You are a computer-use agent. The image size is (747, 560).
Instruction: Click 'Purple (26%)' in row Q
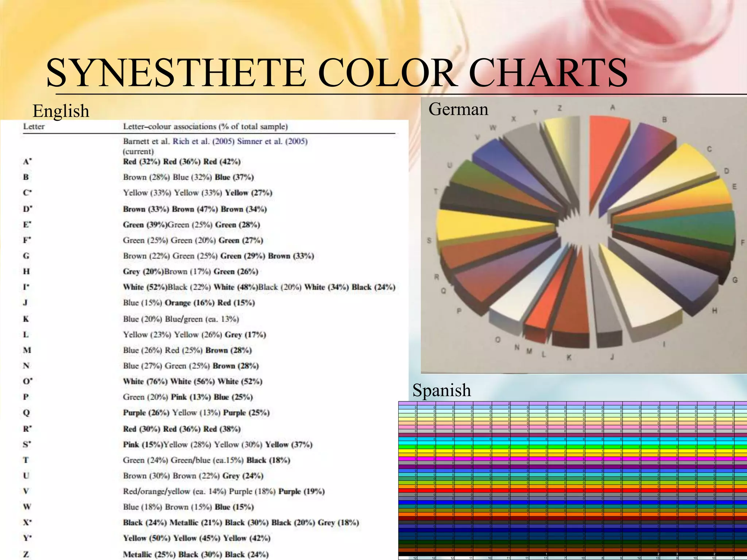tap(146, 413)
